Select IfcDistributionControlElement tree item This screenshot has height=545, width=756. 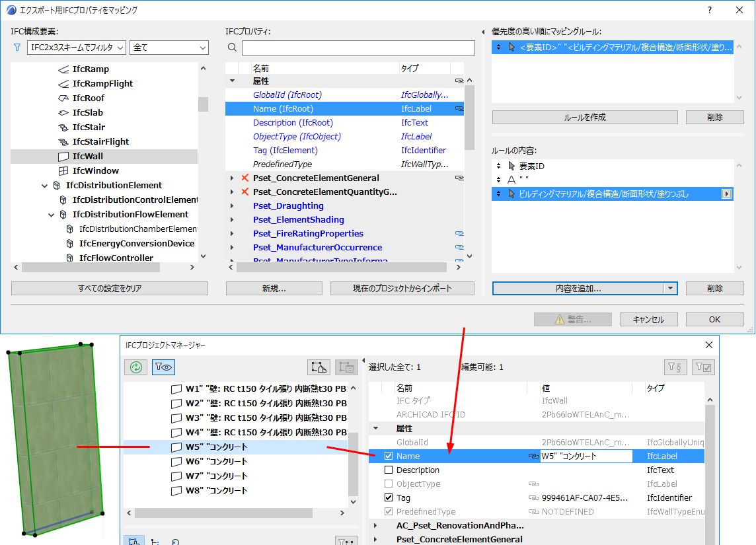point(135,200)
